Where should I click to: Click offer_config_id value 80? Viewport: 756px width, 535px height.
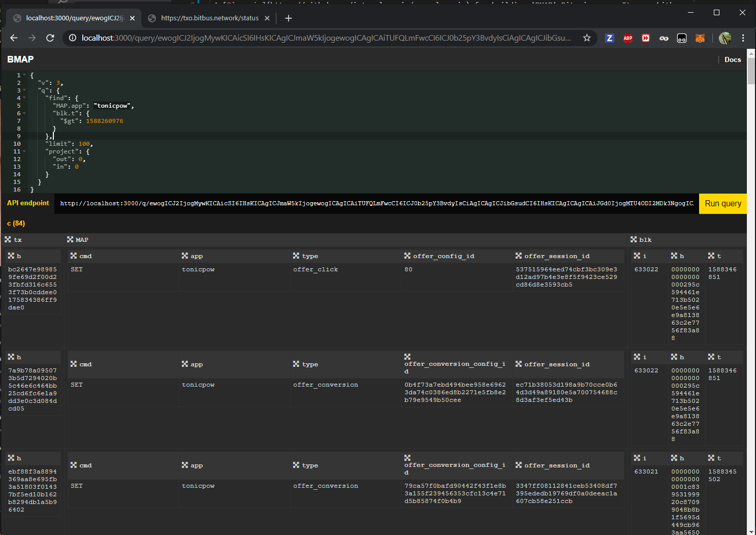408,269
